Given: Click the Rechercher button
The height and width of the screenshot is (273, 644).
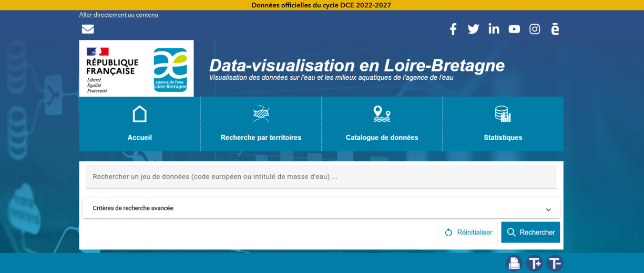Looking at the screenshot, I should [x=530, y=232].
